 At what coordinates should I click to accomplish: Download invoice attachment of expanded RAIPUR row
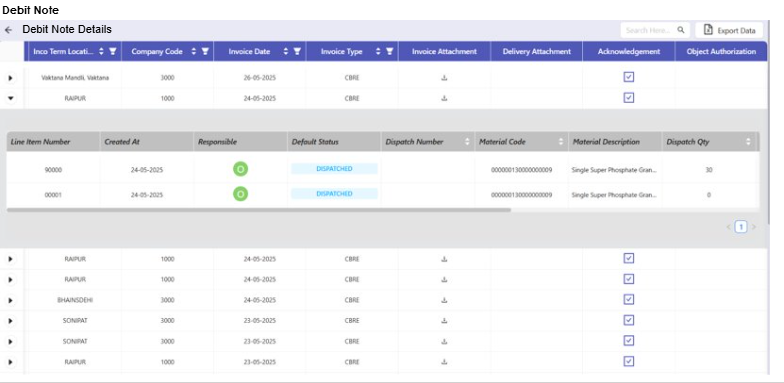pos(444,98)
